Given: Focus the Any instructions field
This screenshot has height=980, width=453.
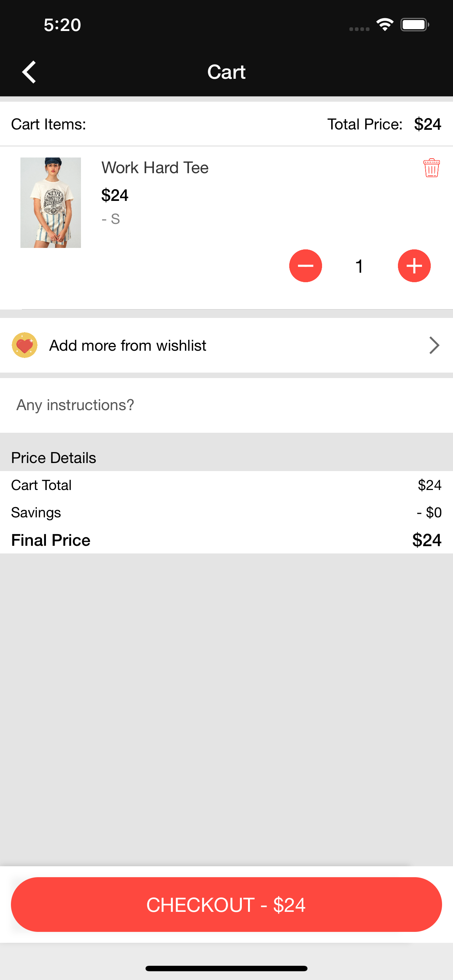Looking at the screenshot, I should (x=226, y=405).
